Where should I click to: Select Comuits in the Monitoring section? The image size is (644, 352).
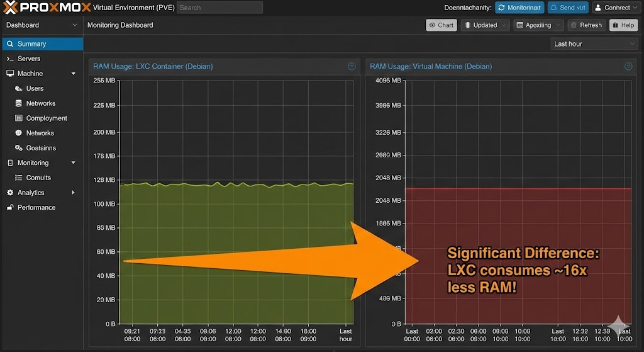(38, 178)
